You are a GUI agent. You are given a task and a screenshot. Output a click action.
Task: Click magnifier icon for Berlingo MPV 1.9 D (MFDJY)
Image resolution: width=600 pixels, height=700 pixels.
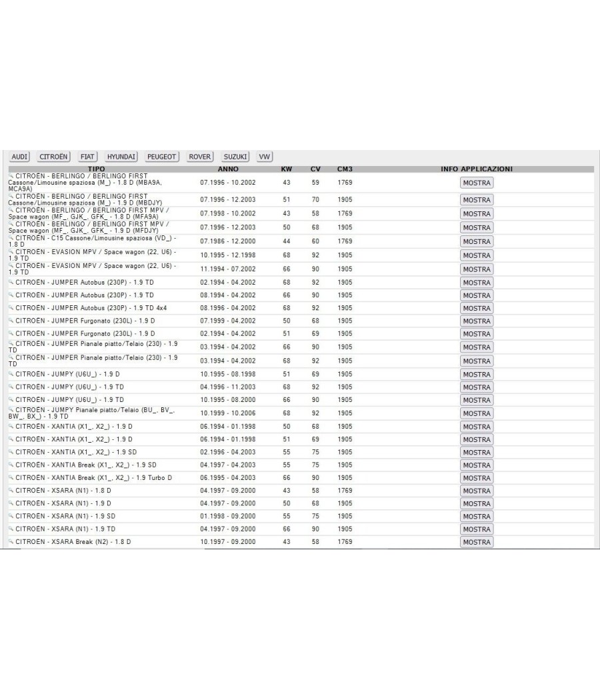[x=11, y=223]
